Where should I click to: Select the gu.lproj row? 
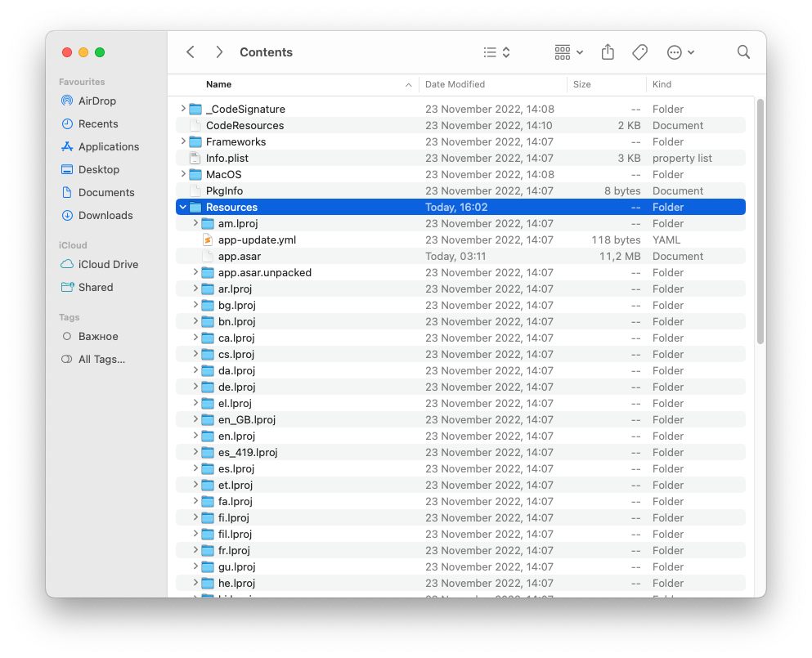[x=460, y=567]
